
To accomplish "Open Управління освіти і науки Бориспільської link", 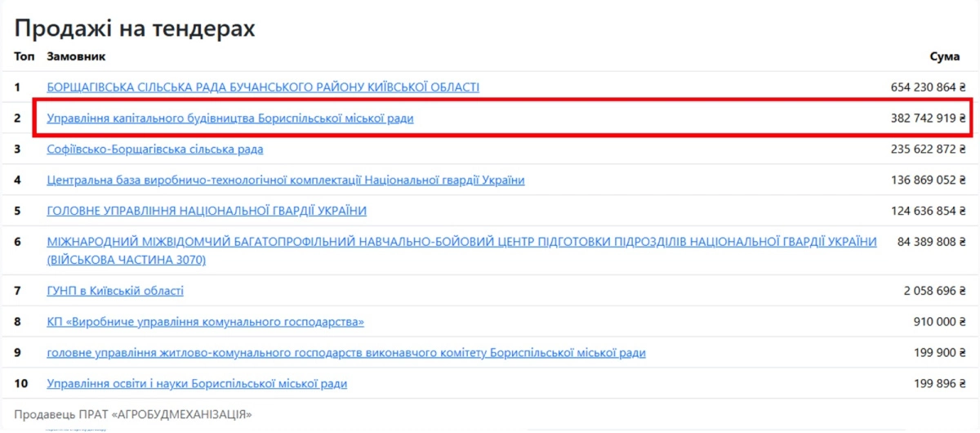I will click(x=197, y=384).
